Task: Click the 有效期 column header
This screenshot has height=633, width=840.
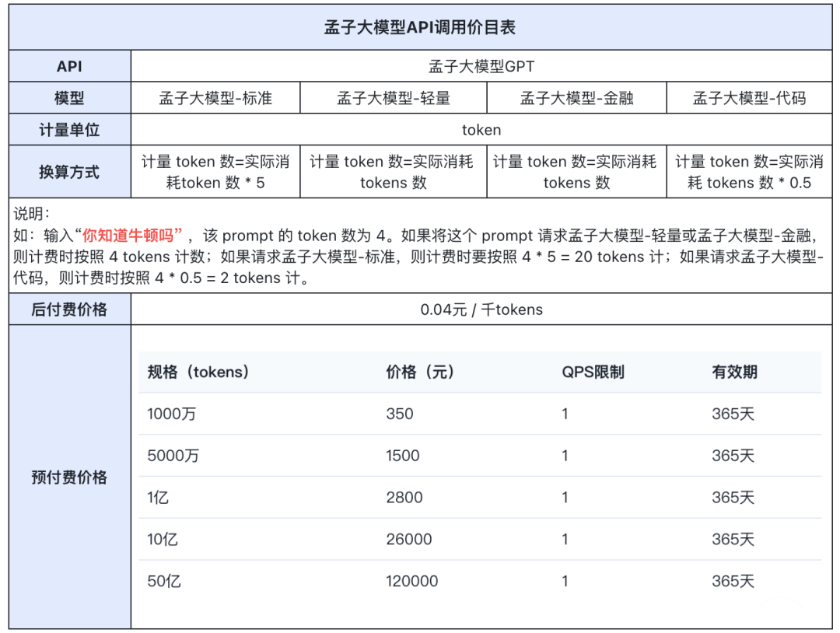Action: click(734, 372)
